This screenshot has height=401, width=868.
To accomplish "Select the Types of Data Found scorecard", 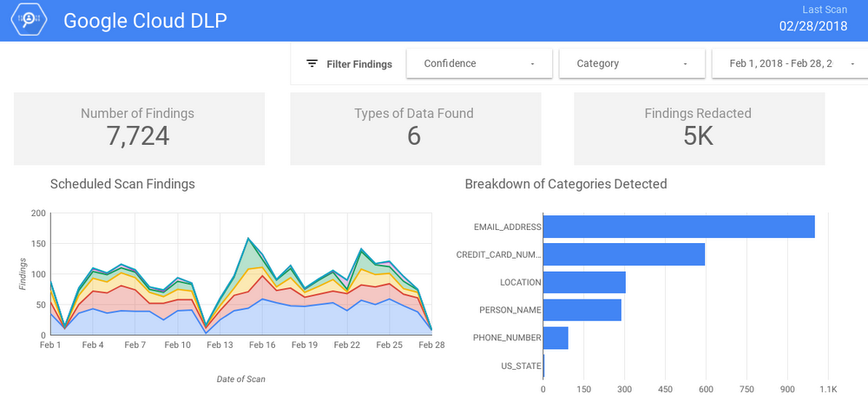I will [416, 128].
